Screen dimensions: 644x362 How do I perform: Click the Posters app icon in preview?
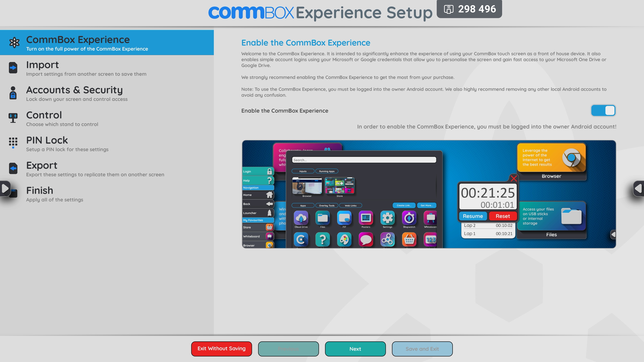366,218
